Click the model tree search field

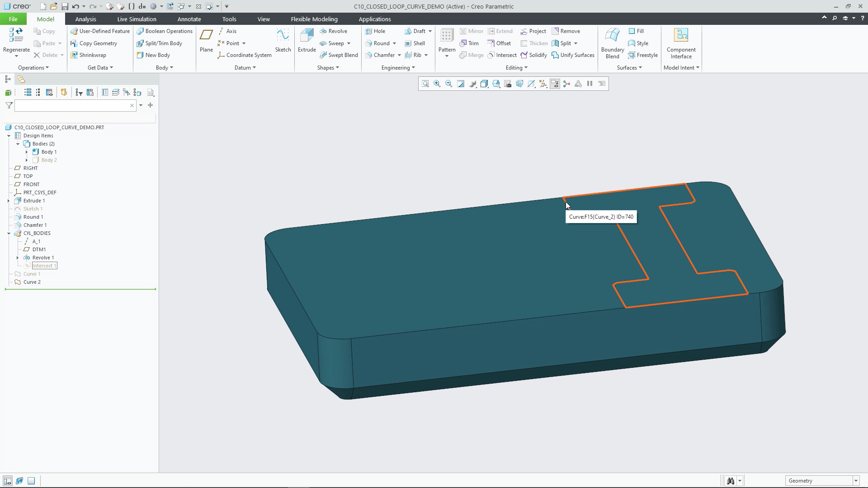(75, 105)
